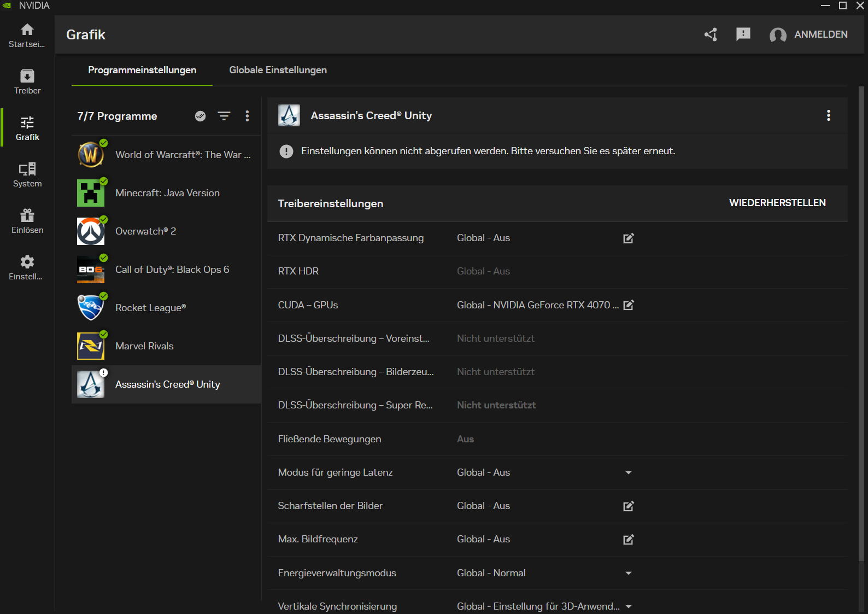Maximize the NVIDIA app window

843,5
